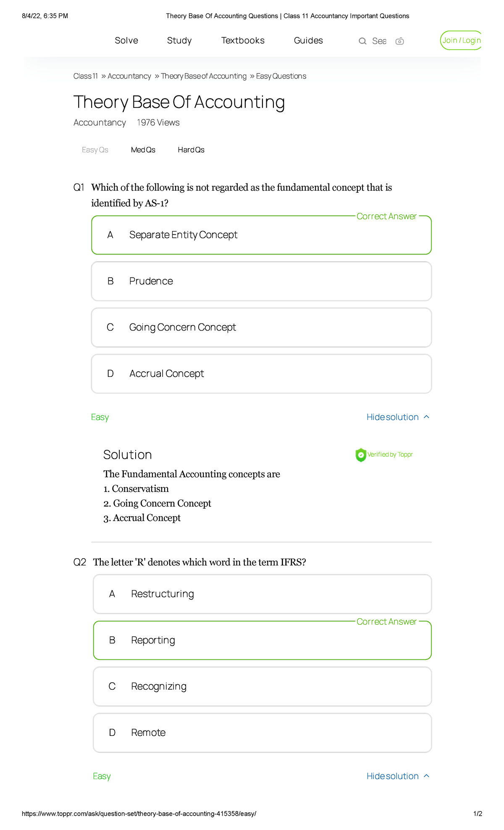Click the search magnifier icon
The height and width of the screenshot is (830, 504).
[x=362, y=41]
